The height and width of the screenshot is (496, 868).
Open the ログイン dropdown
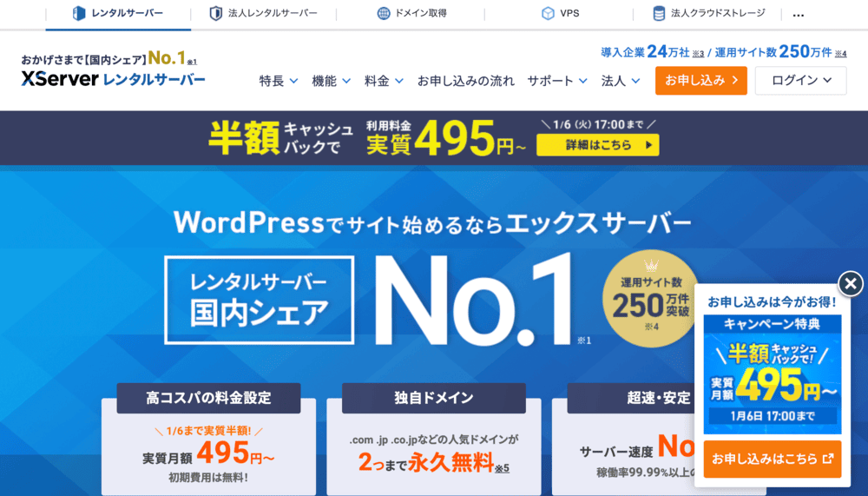click(x=800, y=81)
